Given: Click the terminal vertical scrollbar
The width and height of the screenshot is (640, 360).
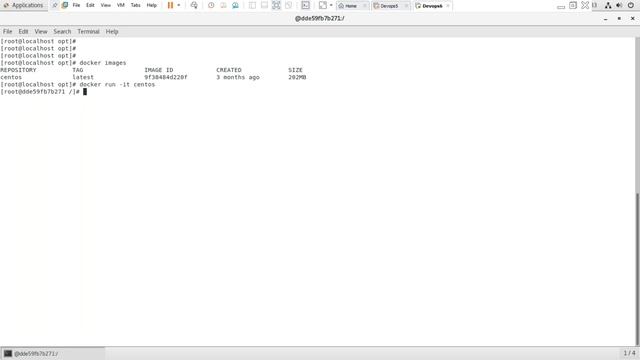Looking at the screenshot, I should [x=637, y=269].
